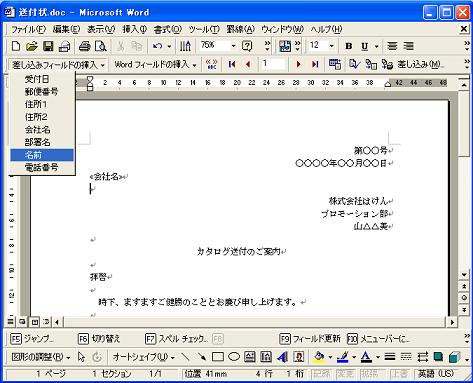This screenshot has height=383, width=473.
Task: Open an existing file with folder icon
Action: coord(32,46)
